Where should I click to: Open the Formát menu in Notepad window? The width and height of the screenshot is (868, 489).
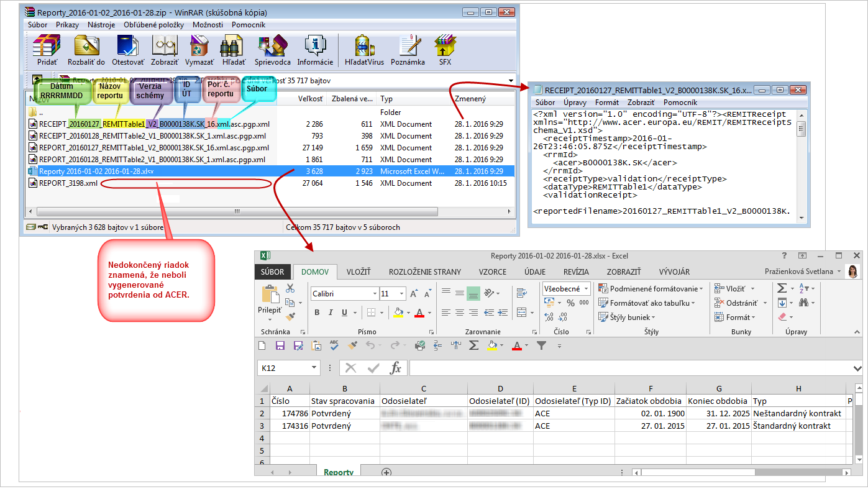click(x=607, y=103)
